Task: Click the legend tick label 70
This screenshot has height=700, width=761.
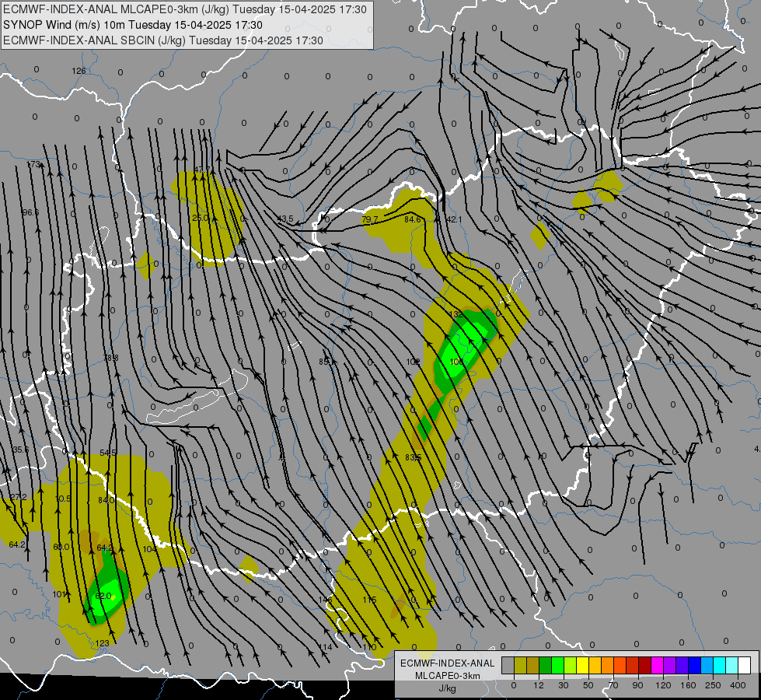Action: 613,685
